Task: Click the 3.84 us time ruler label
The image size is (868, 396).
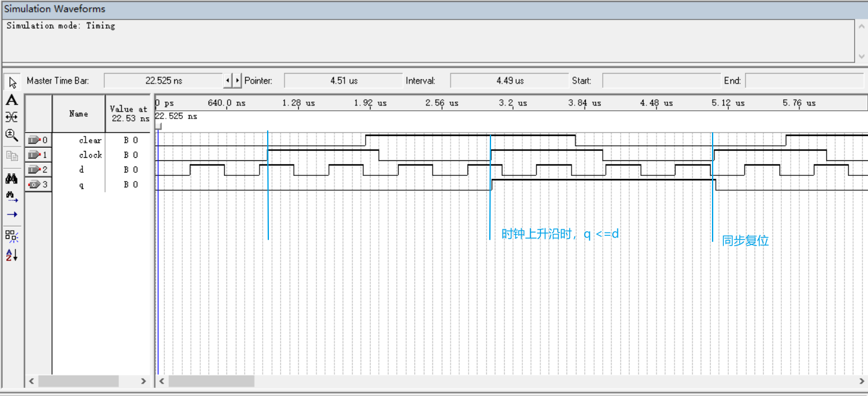Action: 585,103
